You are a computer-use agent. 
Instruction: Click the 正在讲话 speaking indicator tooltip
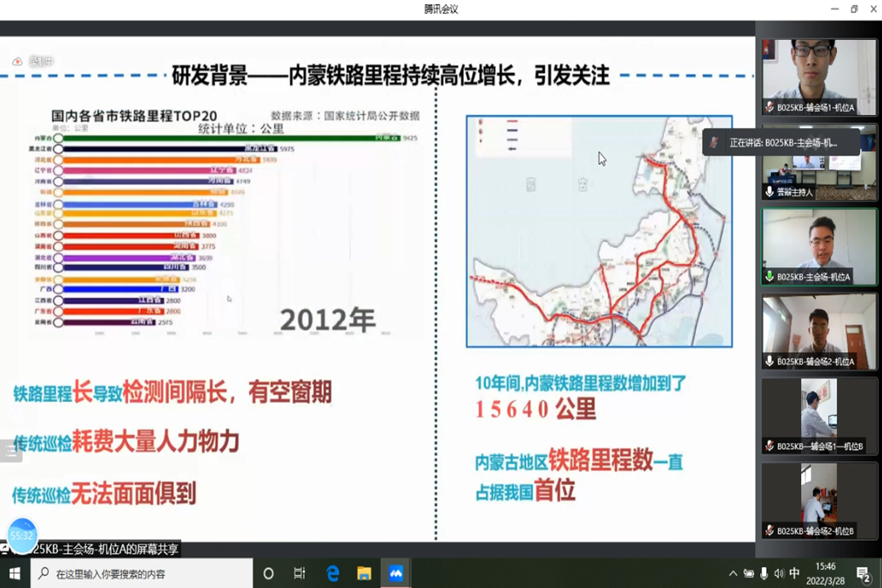[x=782, y=142]
